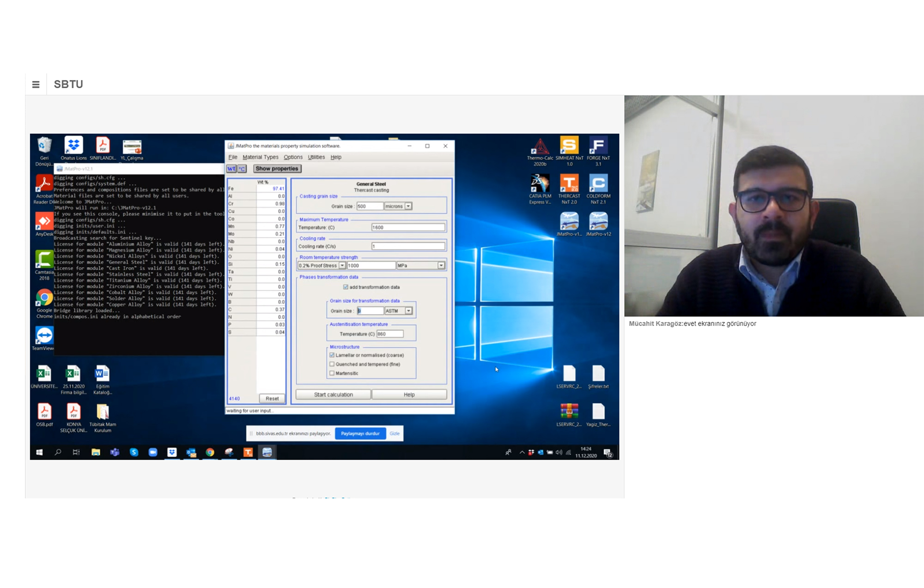Open the Windows Start menu
This screenshot has width=924, height=588.
39,452
